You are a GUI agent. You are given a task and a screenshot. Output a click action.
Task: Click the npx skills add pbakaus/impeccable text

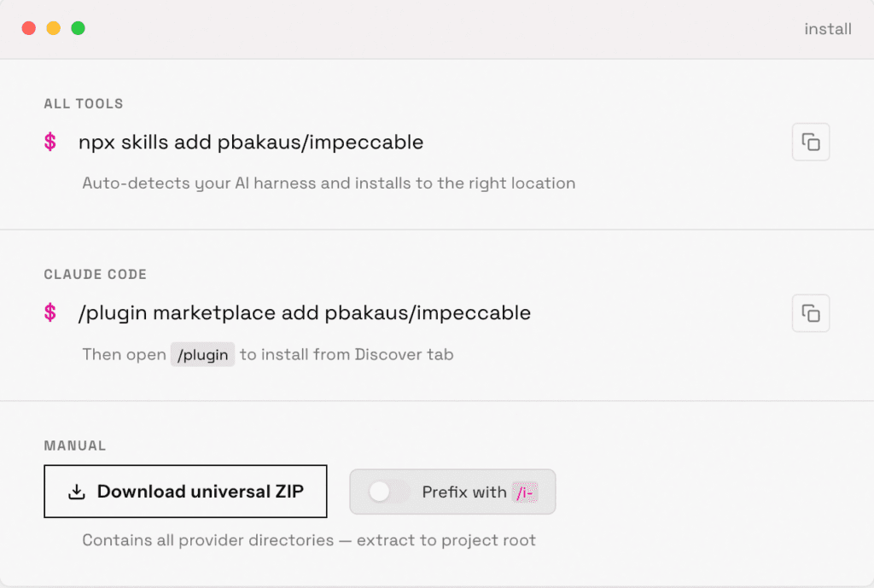[251, 143]
